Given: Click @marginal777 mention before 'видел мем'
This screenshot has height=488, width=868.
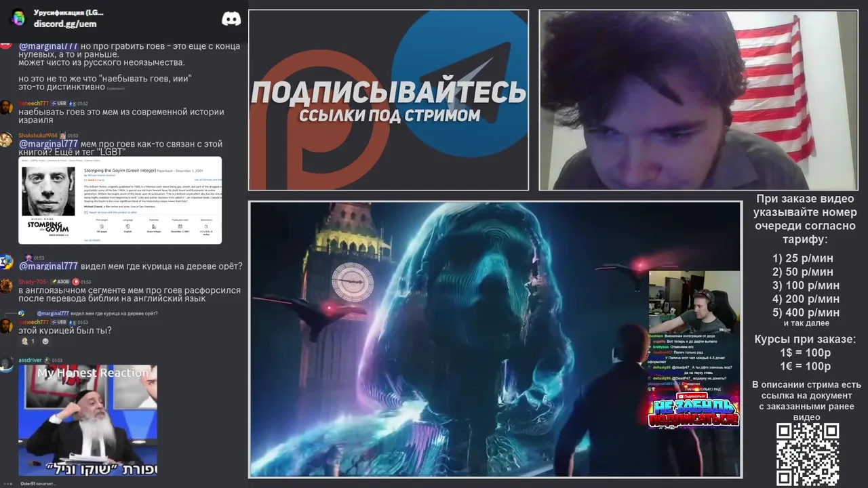Looking at the screenshot, I should (x=48, y=266).
